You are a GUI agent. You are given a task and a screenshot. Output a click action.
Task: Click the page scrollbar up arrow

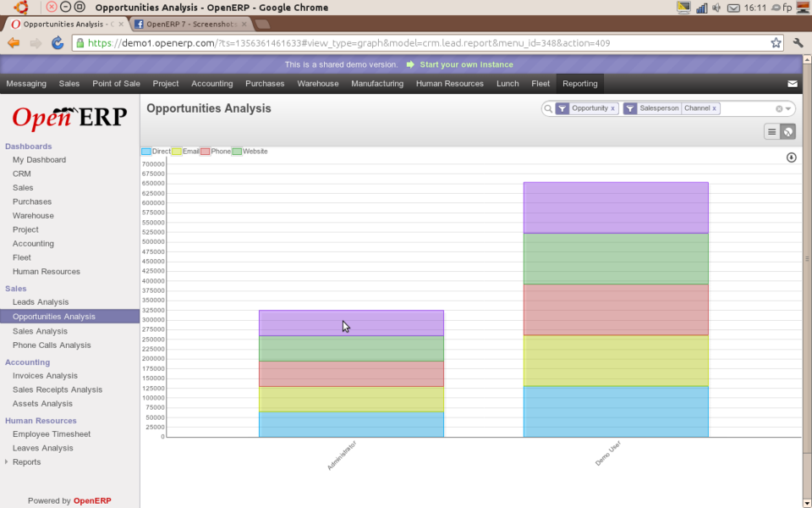807,59
